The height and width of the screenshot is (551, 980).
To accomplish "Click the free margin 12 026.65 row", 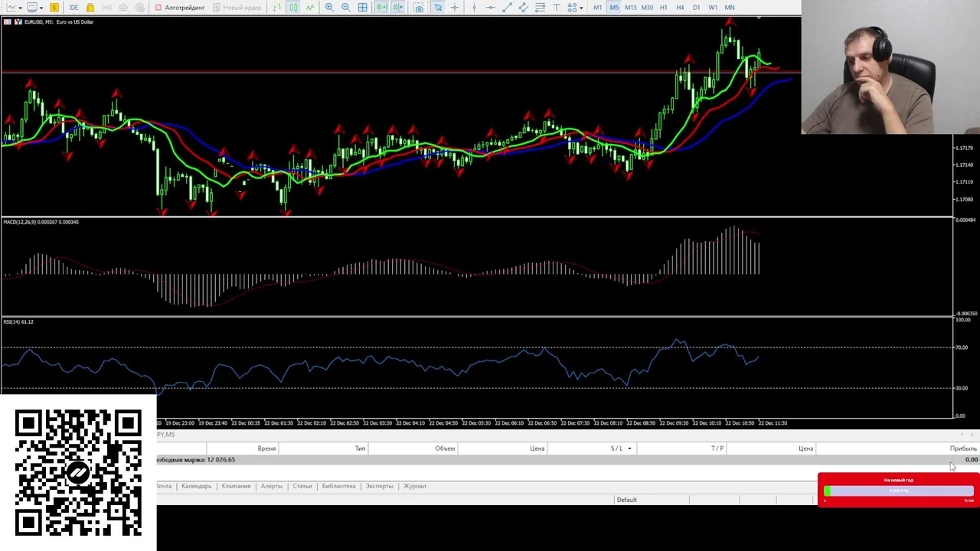I will [567, 460].
